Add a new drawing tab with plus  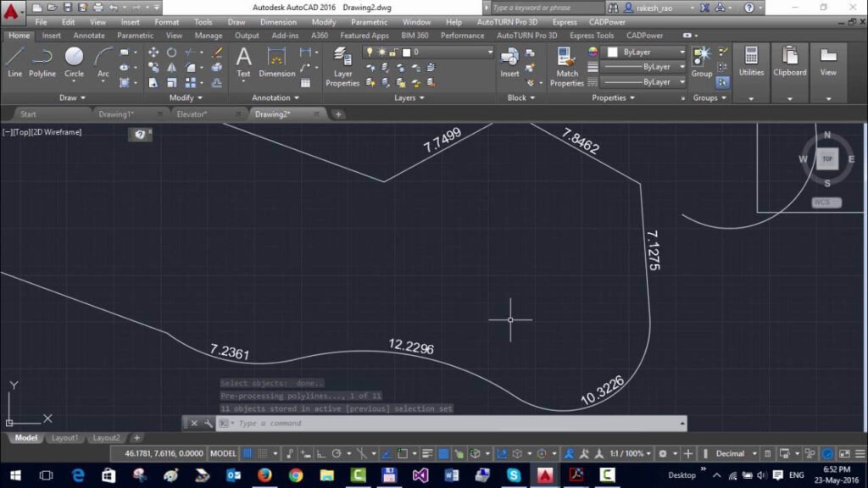pos(338,114)
